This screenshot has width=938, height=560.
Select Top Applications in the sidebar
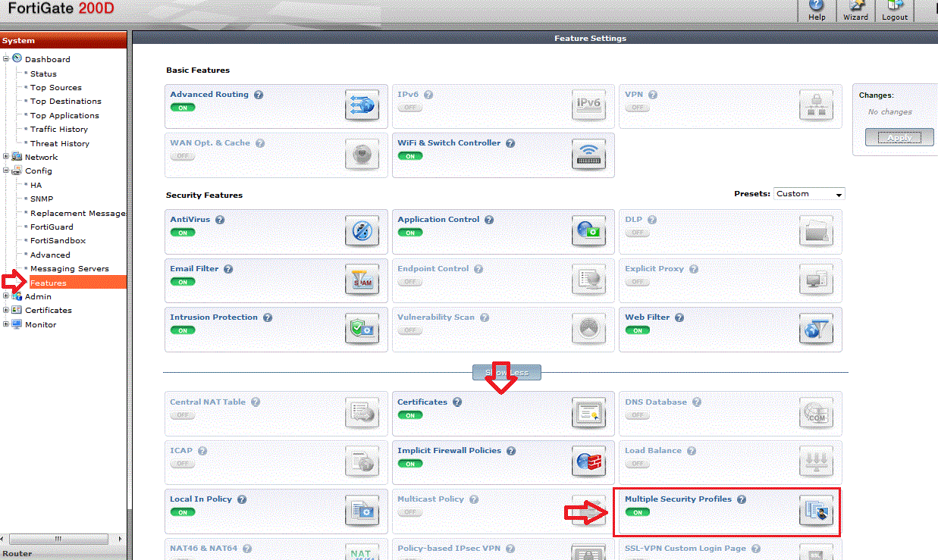point(64,115)
